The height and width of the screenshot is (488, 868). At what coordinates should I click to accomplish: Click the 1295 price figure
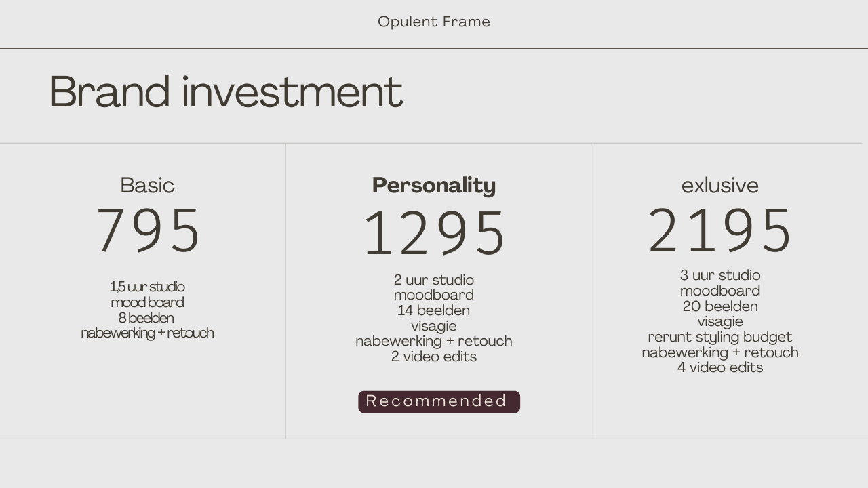(434, 234)
